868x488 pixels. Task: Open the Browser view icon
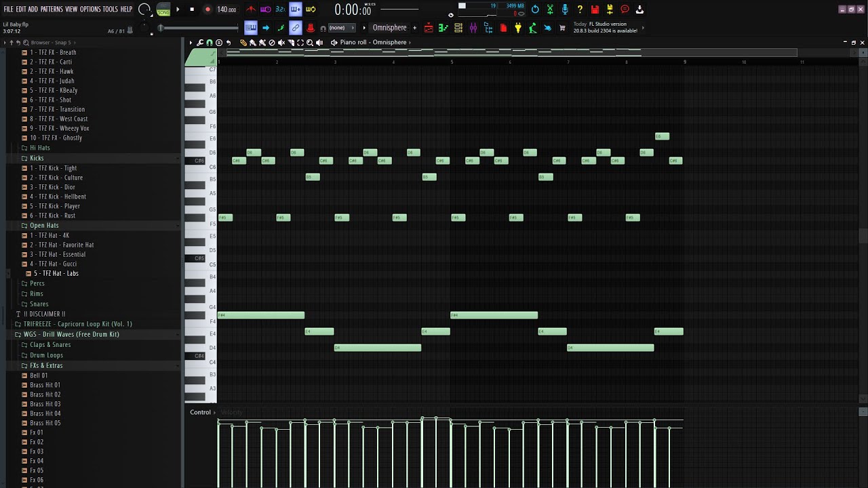pyautogui.click(x=488, y=28)
